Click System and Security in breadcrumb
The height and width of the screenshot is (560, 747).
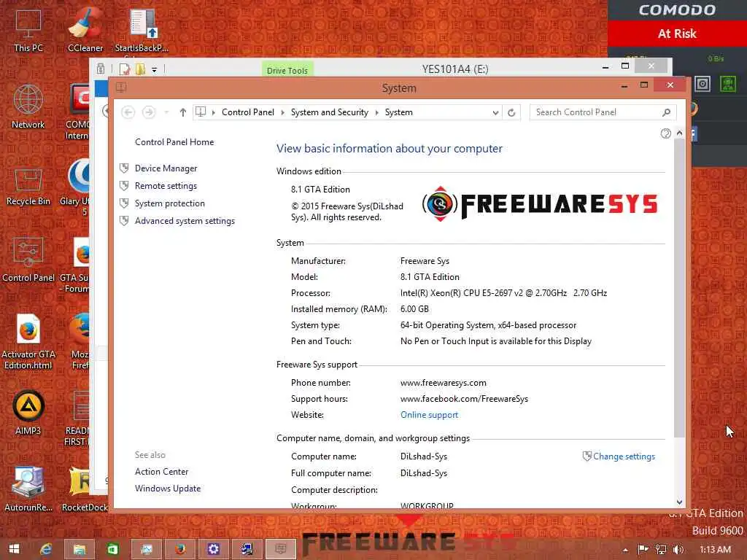pyautogui.click(x=330, y=112)
